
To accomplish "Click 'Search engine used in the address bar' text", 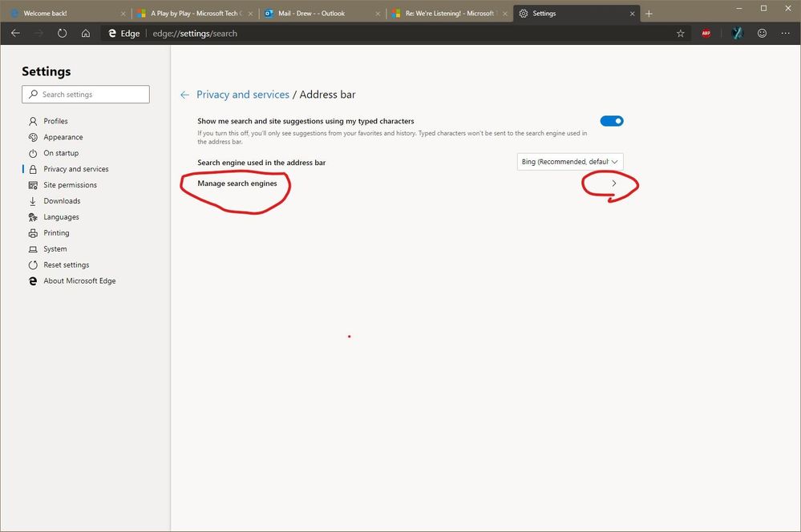I will [x=261, y=163].
